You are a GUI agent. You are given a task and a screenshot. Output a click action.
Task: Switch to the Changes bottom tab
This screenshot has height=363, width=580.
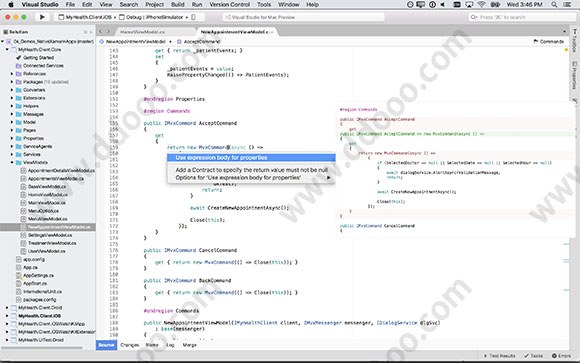coord(129,345)
